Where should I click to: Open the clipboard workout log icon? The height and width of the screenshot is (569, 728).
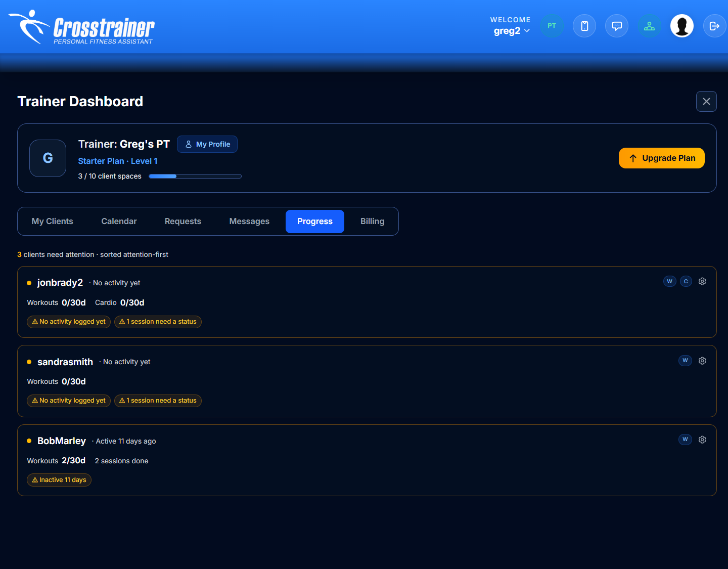pyautogui.click(x=584, y=26)
